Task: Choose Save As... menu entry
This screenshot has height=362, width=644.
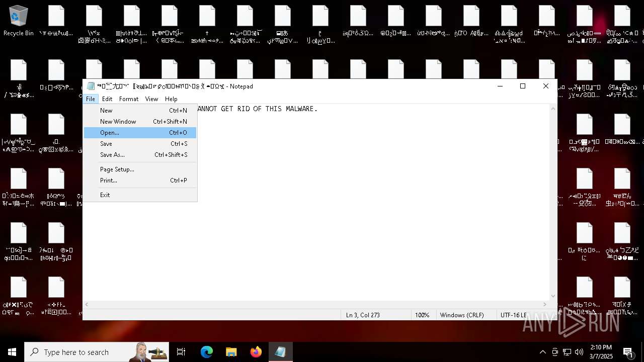Action: click(x=140, y=155)
